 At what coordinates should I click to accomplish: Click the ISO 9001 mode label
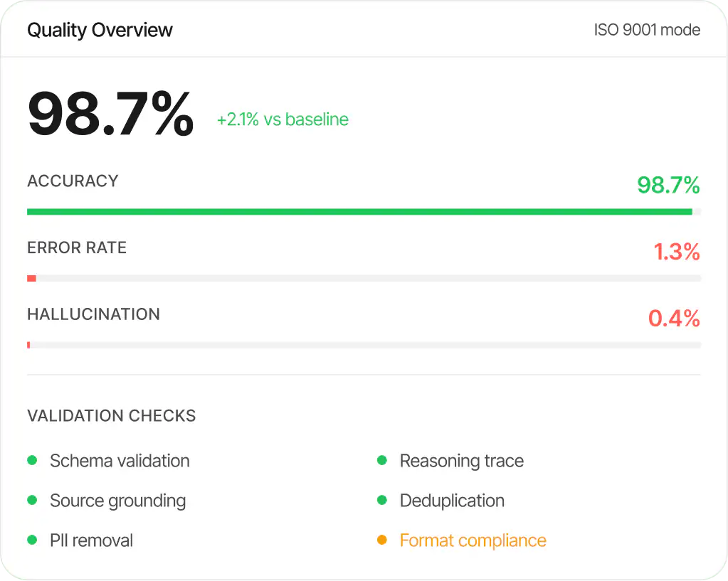pos(647,30)
